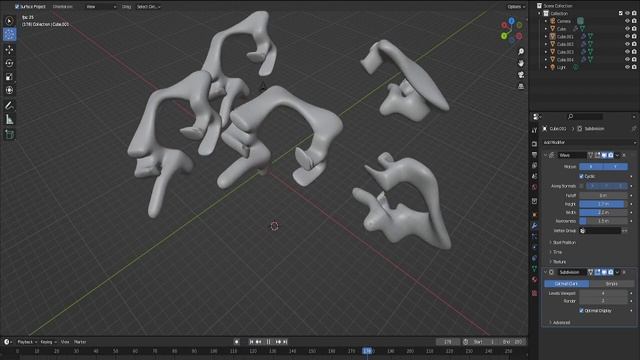Image resolution: width=640 pixels, height=360 pixels.
Task: Expand the Start Position section
Action: coord(562,242)
